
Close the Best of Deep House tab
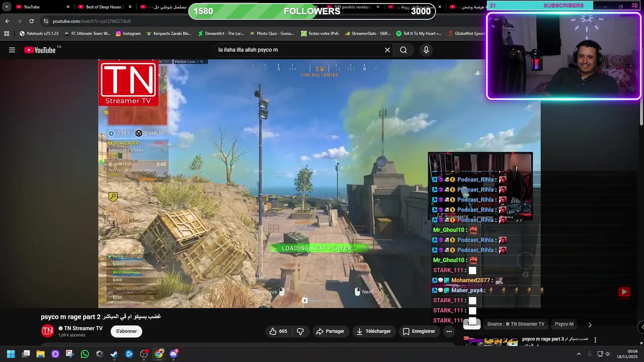pos(130,7)
